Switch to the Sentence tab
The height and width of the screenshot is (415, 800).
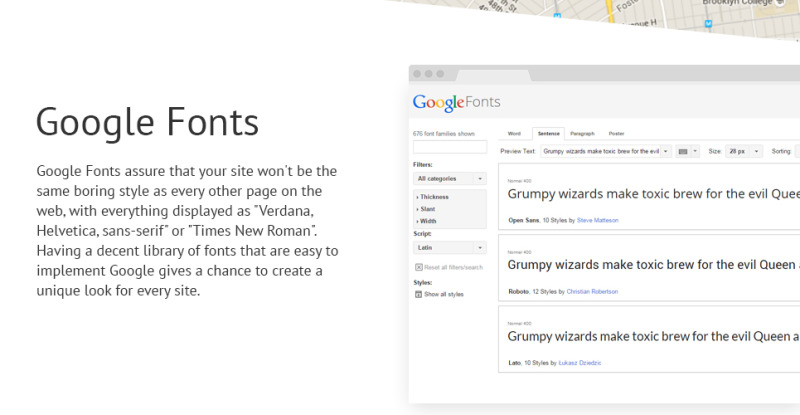point(548,134)
